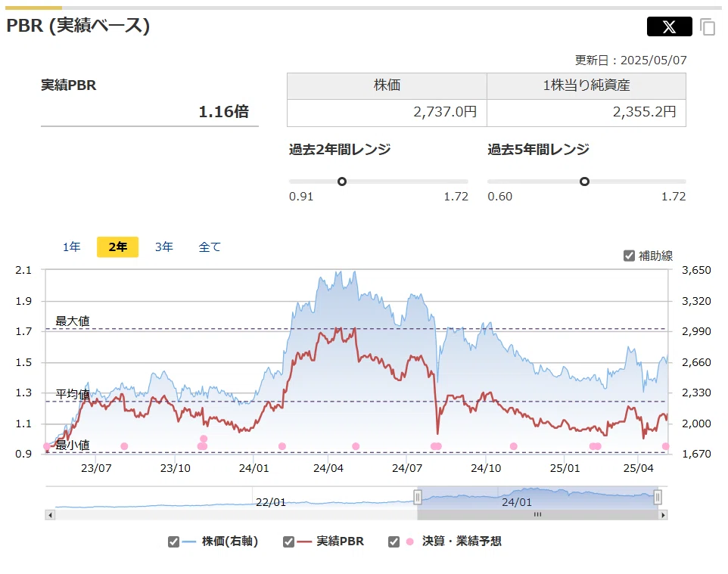
Task: Click the navigator scrollbar left arrow
Action: tap(50, 514)
